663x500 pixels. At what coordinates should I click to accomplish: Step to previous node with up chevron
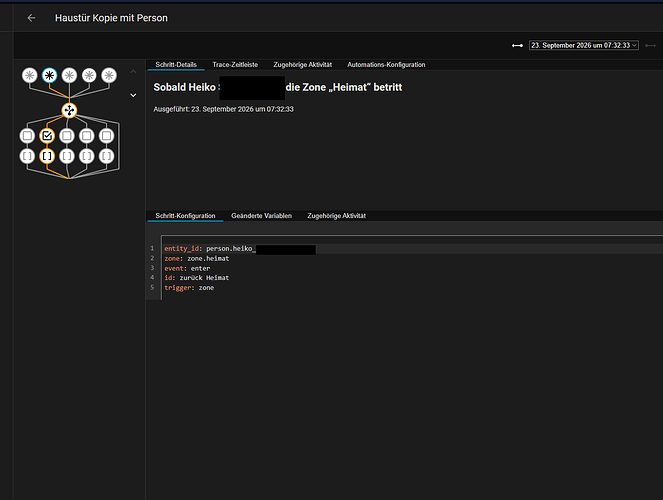(133, 71)
